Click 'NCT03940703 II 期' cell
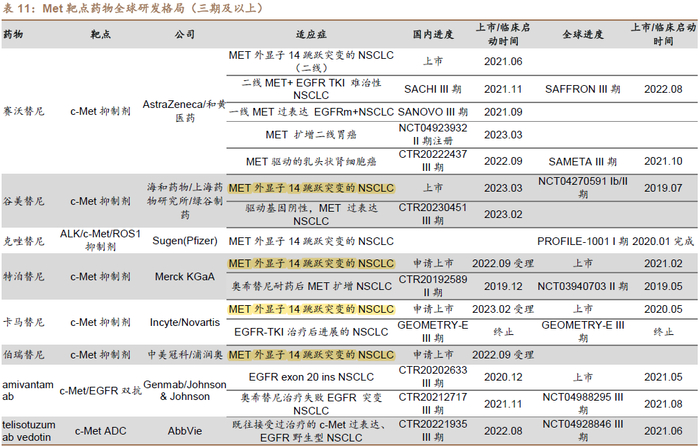The height and width of the screenshot is (447, 700). pyautogui.click(x=583, y=286)
